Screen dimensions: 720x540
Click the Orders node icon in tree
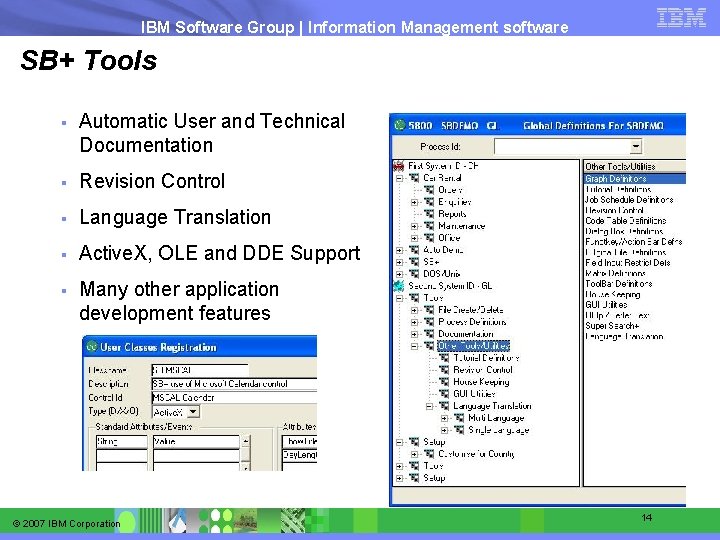tap(429, 190)
